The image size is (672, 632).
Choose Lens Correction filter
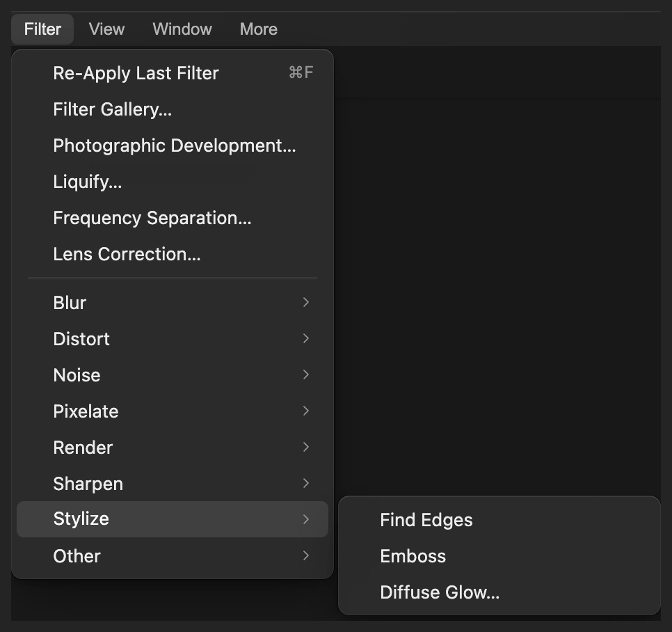tap(173, 254)
